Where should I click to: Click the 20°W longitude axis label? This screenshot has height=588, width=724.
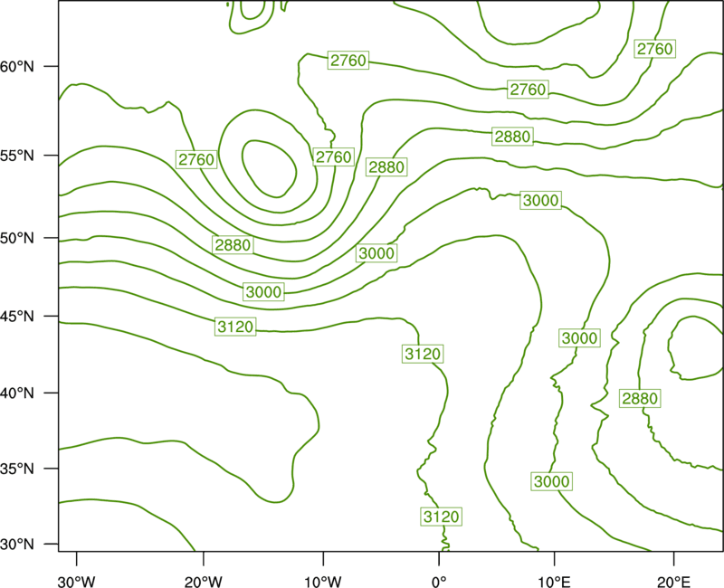click(x=204, y=582)
